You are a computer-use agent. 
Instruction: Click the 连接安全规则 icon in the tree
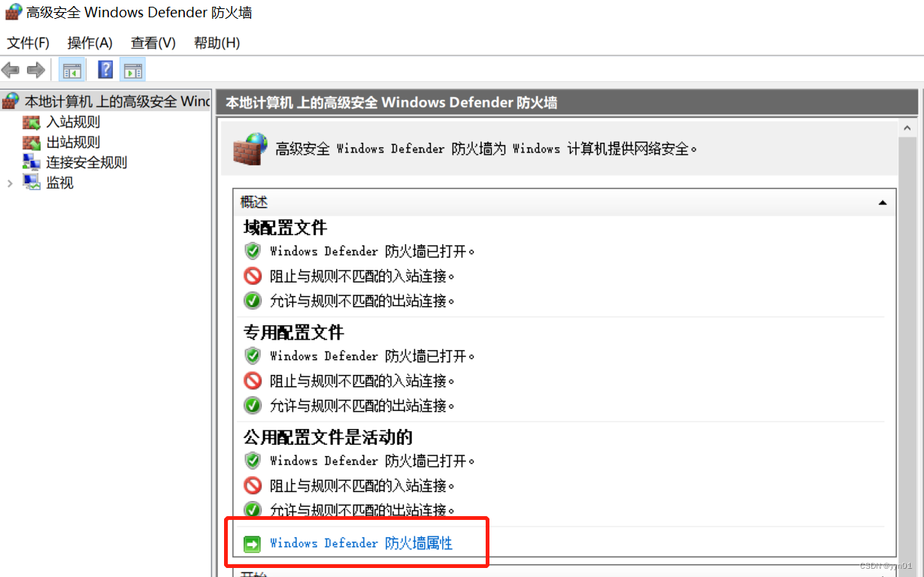tap(32, 162)
